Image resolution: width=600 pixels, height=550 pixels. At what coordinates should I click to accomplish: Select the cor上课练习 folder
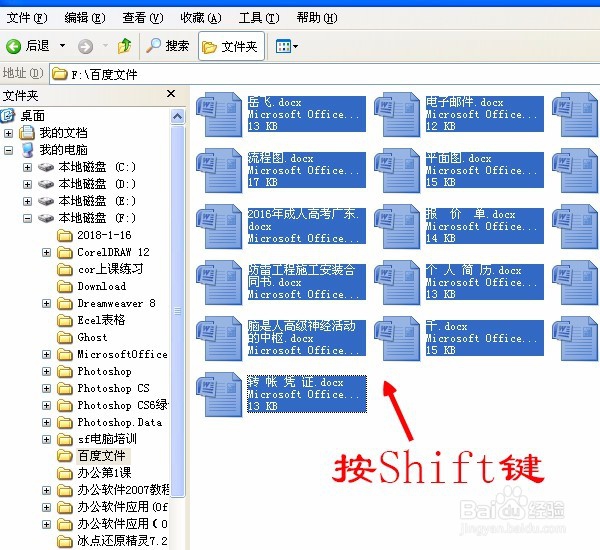pos(111,269)
